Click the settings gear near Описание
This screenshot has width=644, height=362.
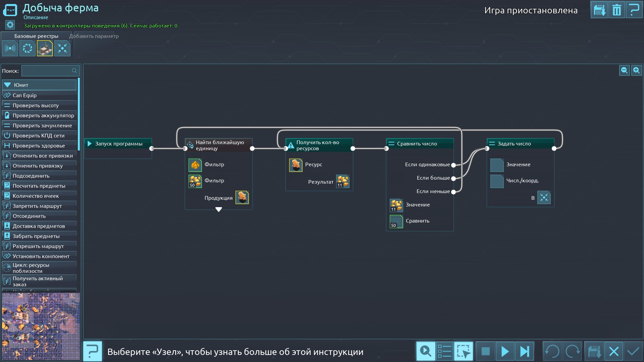pos(10,25)
